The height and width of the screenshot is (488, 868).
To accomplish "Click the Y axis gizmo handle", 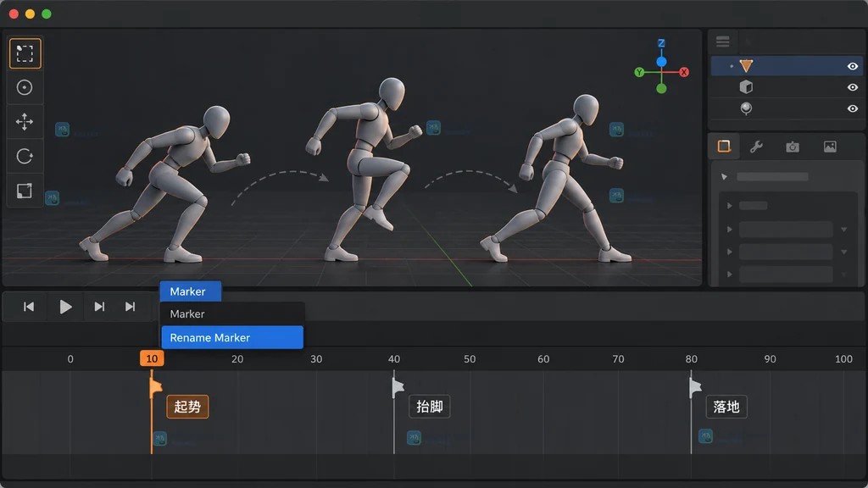I will (639, 72).
